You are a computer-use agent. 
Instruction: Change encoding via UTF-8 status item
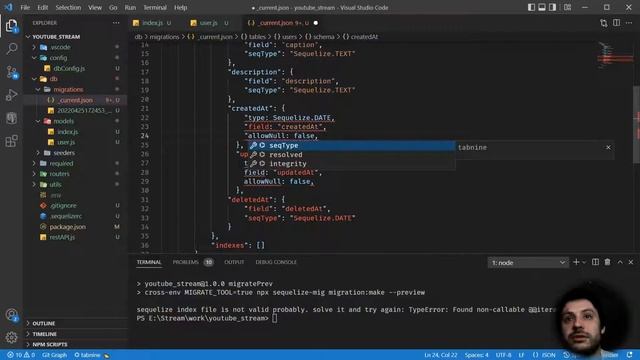pos(503,355)
